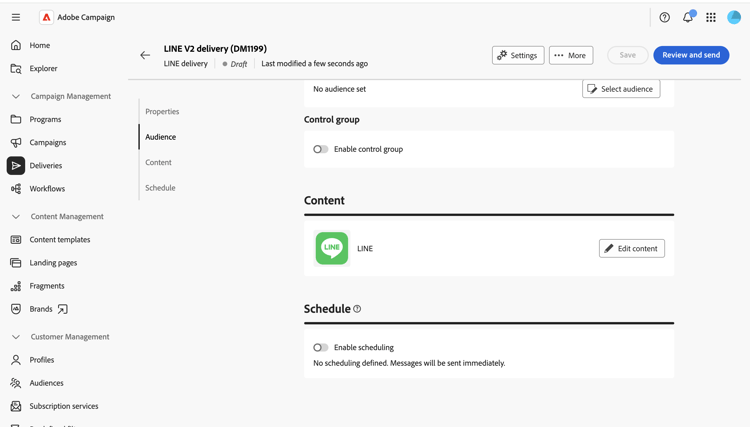Image resolution: width=750 pixels, height=427 pixels.
Task: Open the notifications bell
Action: coord(688,17)
